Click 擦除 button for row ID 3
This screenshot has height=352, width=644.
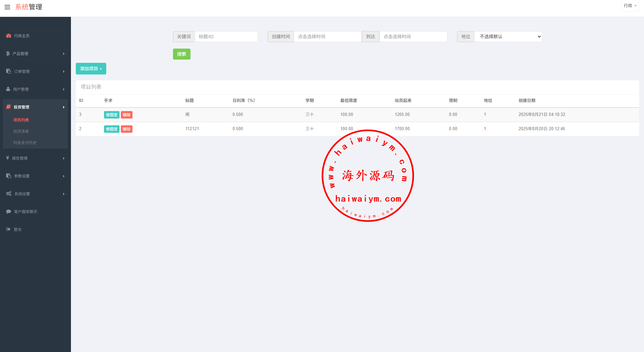(127, 115)
